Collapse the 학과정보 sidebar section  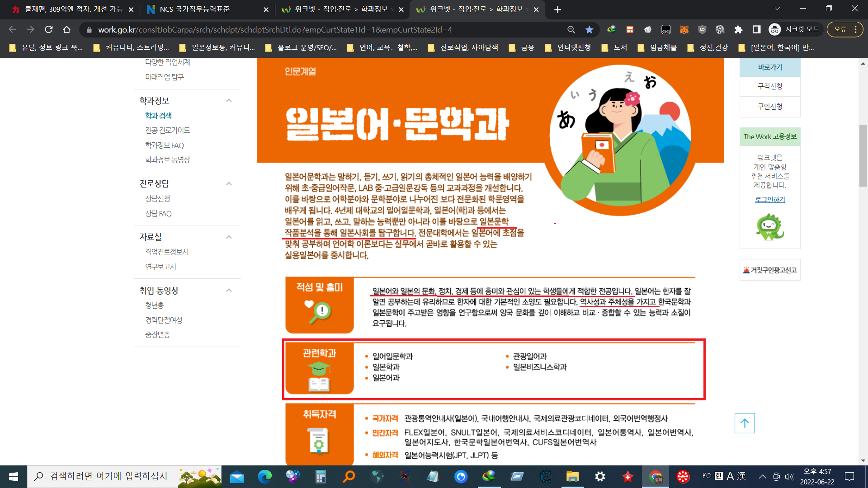229,101
